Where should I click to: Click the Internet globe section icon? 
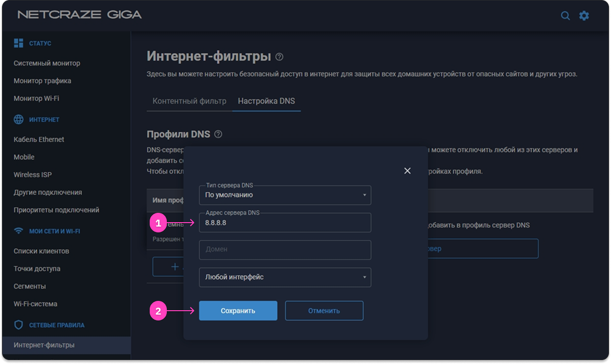click(19, 119)
